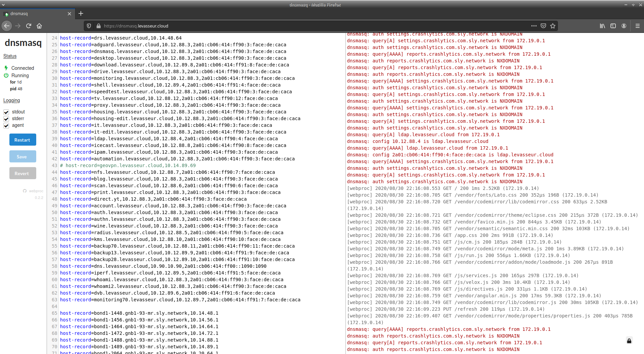Open the Firefox Library icon
644x354 pixels.
click(x=602, y=26)
